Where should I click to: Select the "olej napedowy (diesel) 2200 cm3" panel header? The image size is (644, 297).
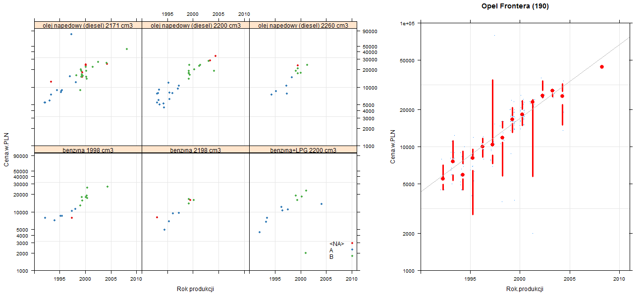196,25
